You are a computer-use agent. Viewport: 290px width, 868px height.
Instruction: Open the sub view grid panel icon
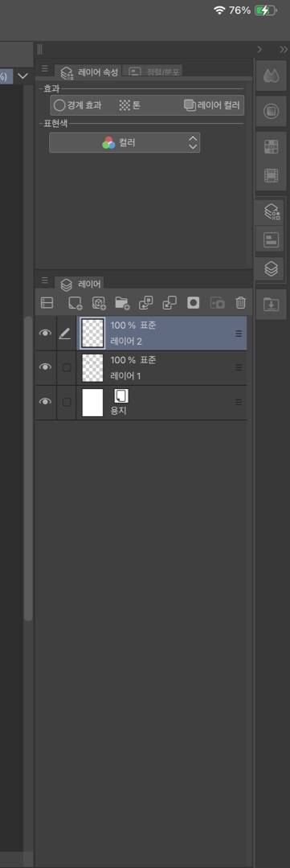coord(271,147)
